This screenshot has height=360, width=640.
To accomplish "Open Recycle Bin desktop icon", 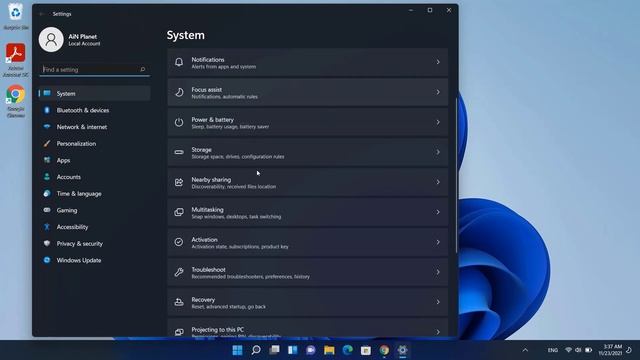I will [16, 16].
